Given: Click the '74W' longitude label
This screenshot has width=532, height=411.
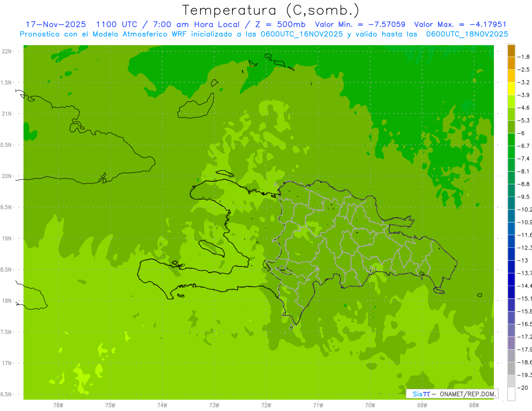Looking at the screenshot, I should pyautogui.click(x=162, y=405).
